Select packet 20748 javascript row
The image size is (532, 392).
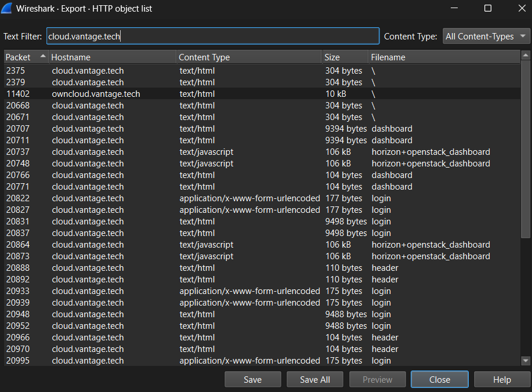[262, 164]
